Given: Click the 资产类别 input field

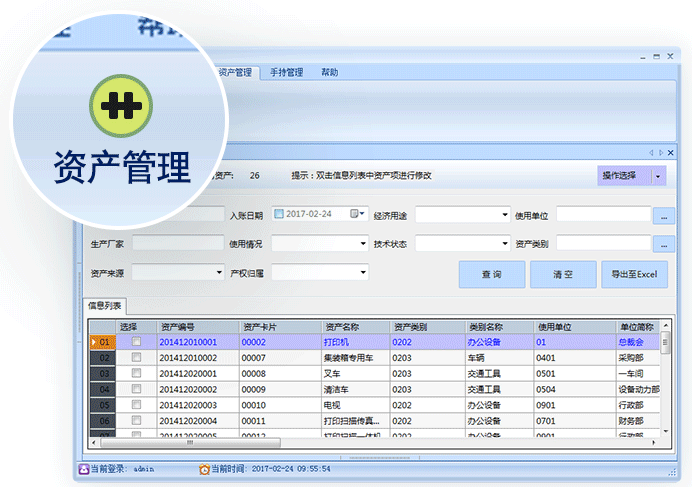Looking at the screenshot, I should [x=604, y=243].
